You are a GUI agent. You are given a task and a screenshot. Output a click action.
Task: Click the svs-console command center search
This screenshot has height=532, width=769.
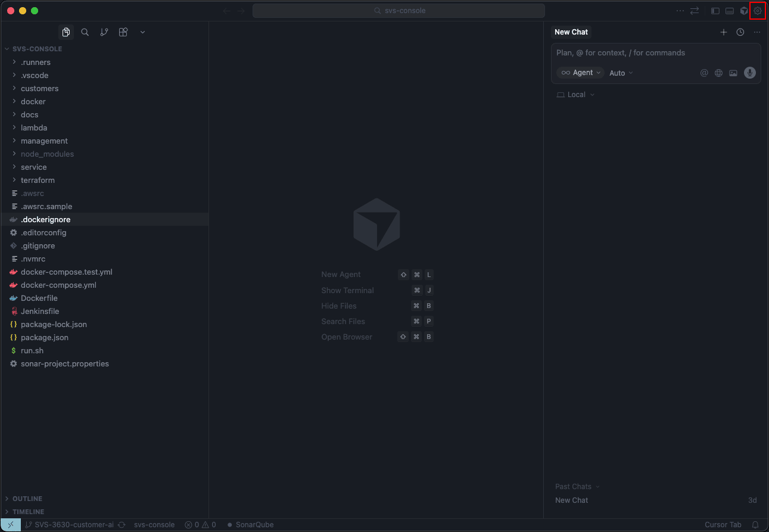(398, 11)
